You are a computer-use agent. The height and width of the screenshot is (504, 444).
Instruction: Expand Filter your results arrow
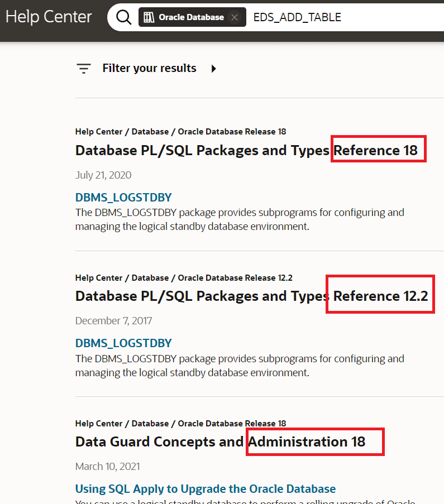click(214, 69)
